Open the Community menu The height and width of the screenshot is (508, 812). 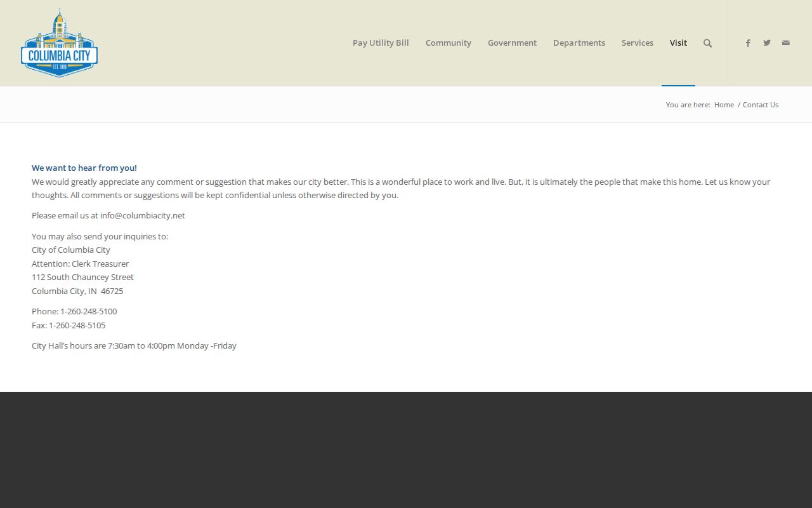[x=449, y=43]
